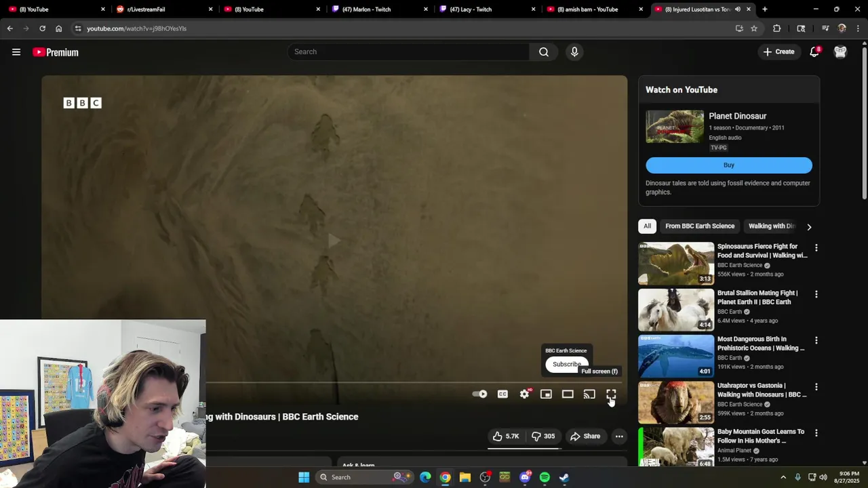Viewport: 868px width, 488px height.
Task: Open YouTube account avatar menu
Action: pyautogui.click(x=840, y=52)
